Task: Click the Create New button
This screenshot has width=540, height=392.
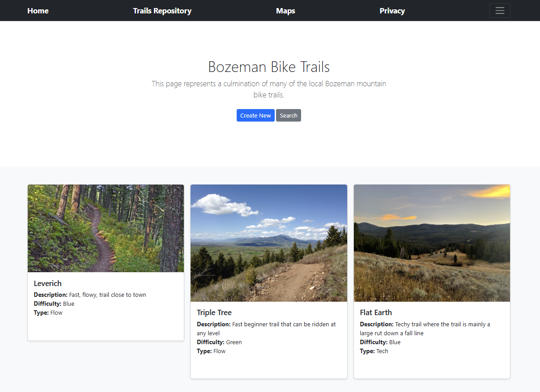Action: 255,115
